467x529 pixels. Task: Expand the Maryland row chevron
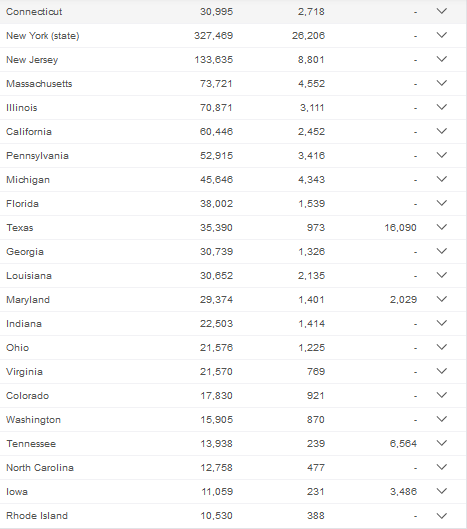click(442, 299)
